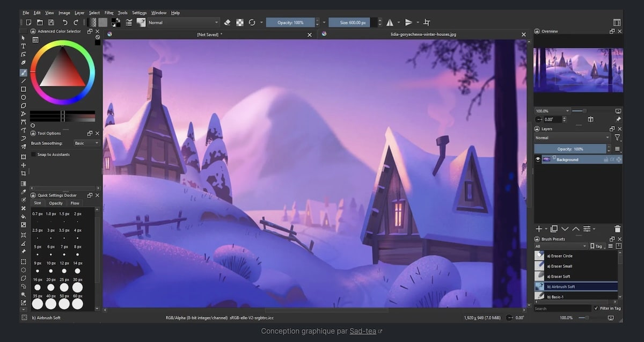
Task: Select the Fill bucket tool
Action: (24, 216)
